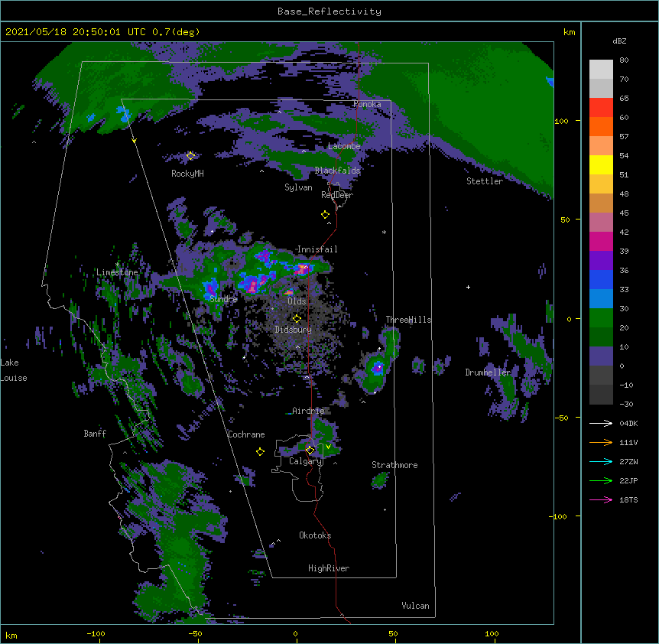Image resolution: width=659 pixels, height=644 pixels.
Task: Click the Airdrie label
Action: click(x=308, y=411)
